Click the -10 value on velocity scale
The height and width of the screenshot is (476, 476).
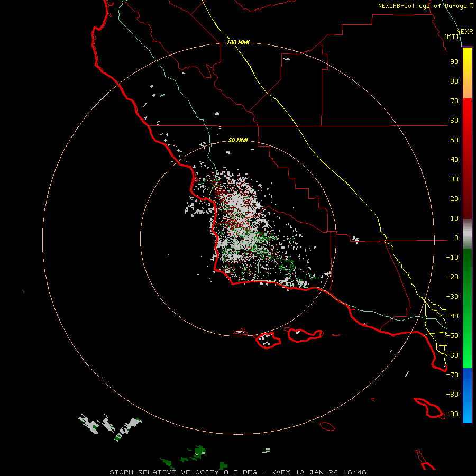(452, 258)
